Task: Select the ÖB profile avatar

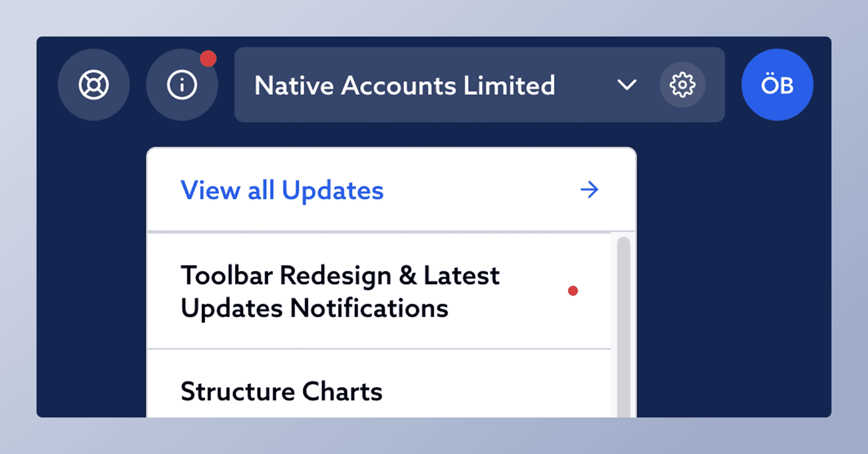Action: point(777,85)
